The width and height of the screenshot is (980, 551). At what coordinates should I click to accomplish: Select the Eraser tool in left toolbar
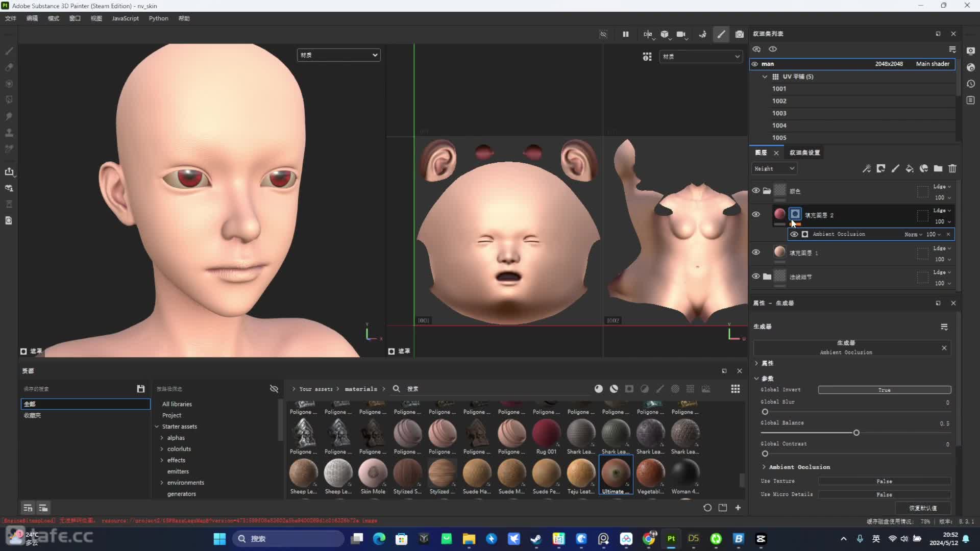tap(9, 67)
